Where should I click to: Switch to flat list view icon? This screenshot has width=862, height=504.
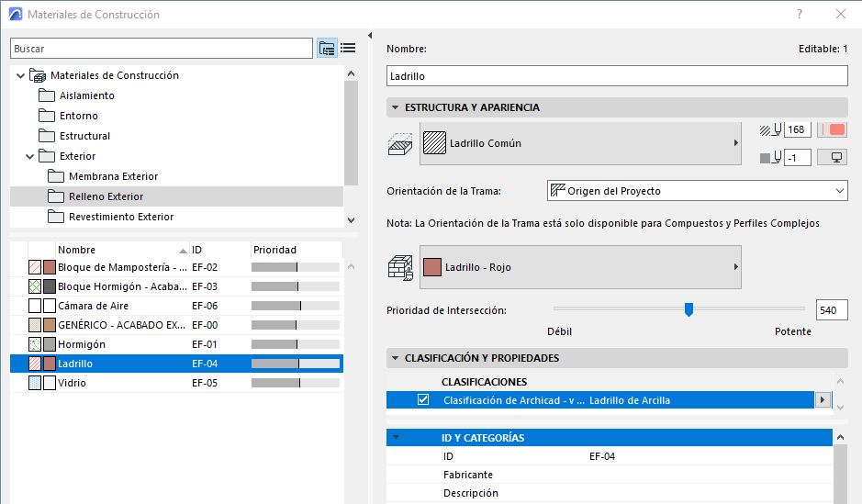(x=348, y=49)
